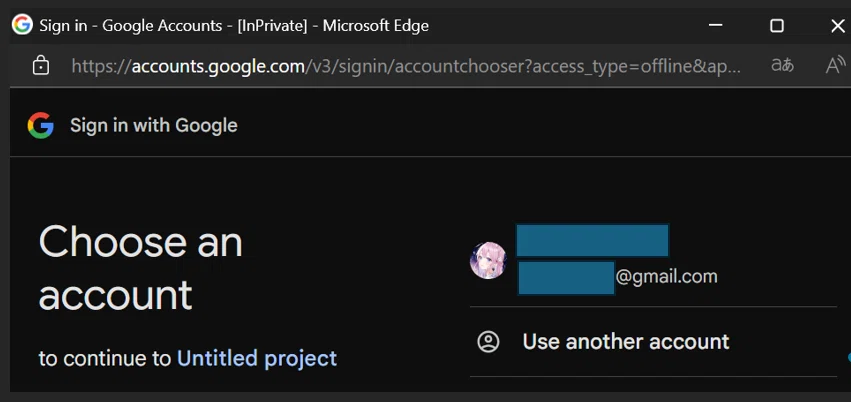Image resolution: width=851 pixels, height=402 pixels.
Task: Click the Google favicon in the title bar
Action: [x=22, y=24]
